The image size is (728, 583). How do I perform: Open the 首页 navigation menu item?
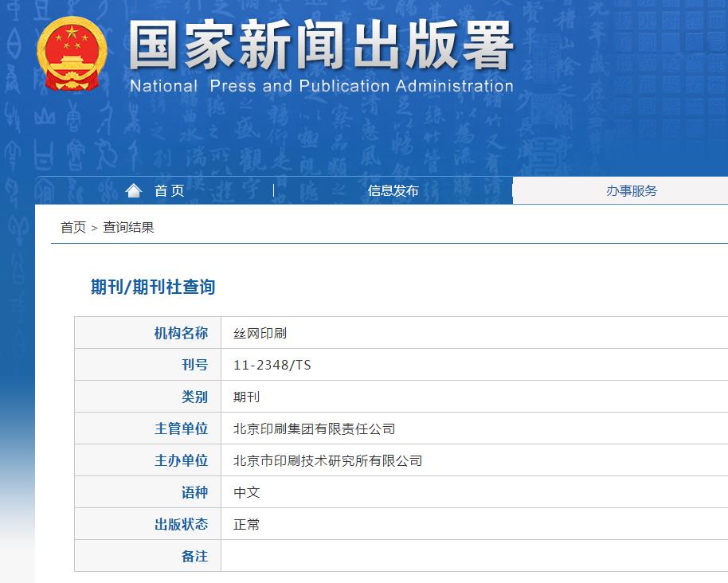point(169,190)
